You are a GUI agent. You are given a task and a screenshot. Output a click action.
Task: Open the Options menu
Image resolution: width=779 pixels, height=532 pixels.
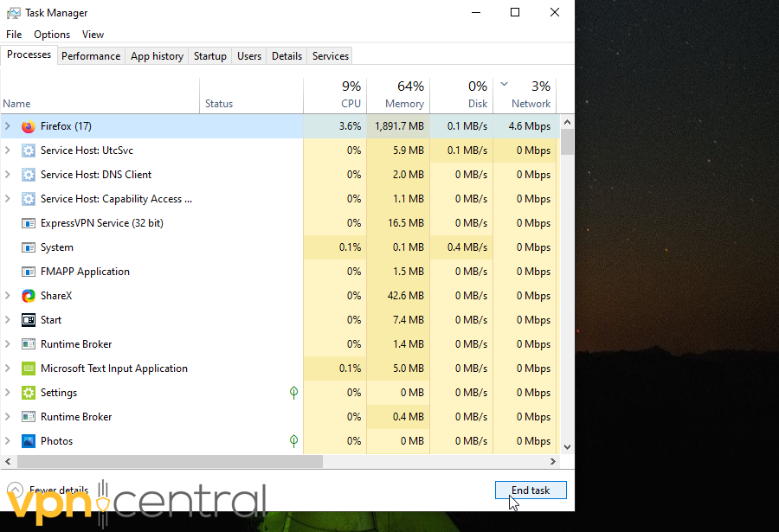pos(52,35)
